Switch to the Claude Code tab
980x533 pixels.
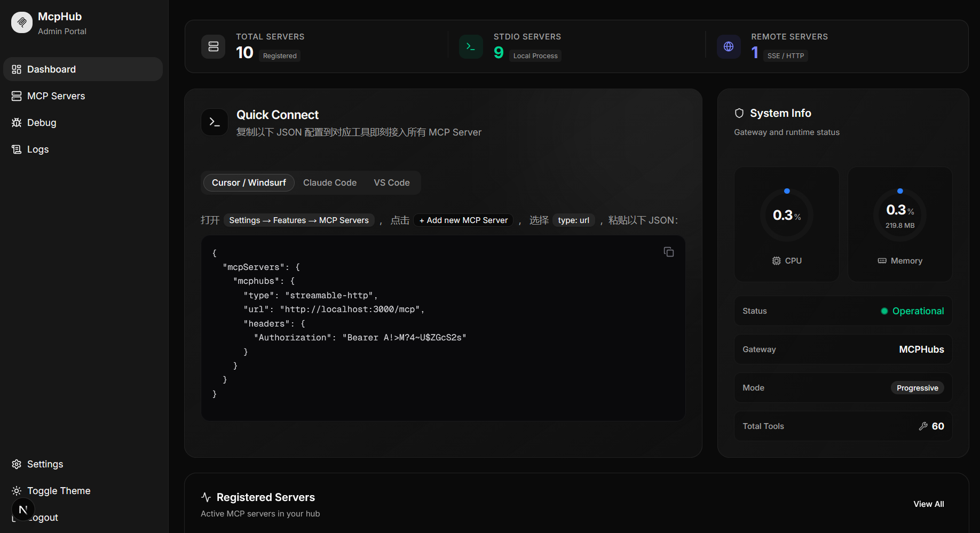click(x=329, y=182)
